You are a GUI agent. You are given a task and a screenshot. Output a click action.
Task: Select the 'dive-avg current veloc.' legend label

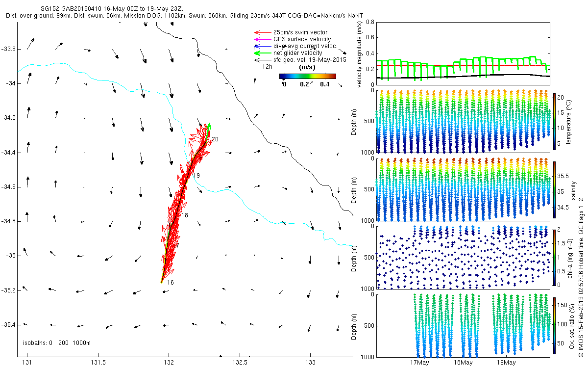click(x=306, y=46)
